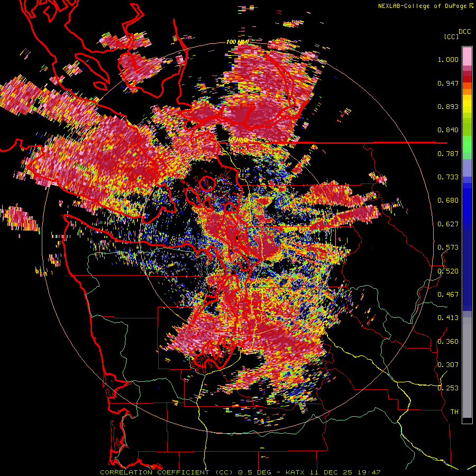Select the 0.893 color scale value
The image size is (476, 476).
pos(448,106)
